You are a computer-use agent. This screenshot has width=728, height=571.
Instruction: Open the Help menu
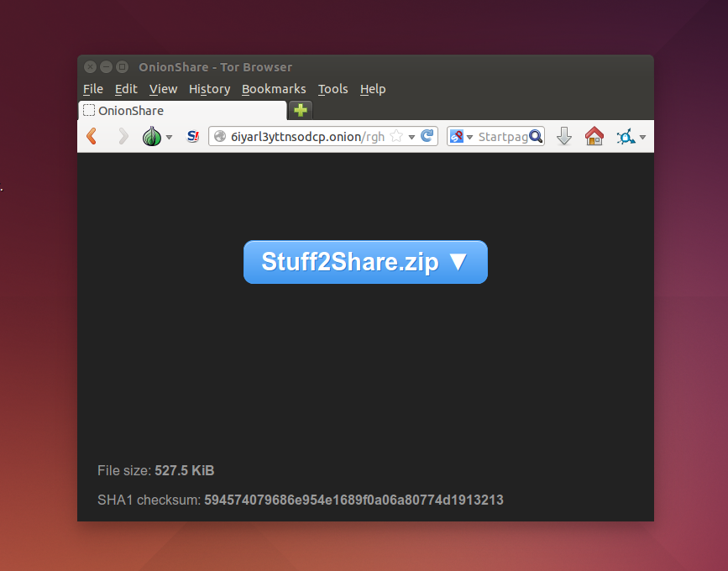[x=373, y=89]
